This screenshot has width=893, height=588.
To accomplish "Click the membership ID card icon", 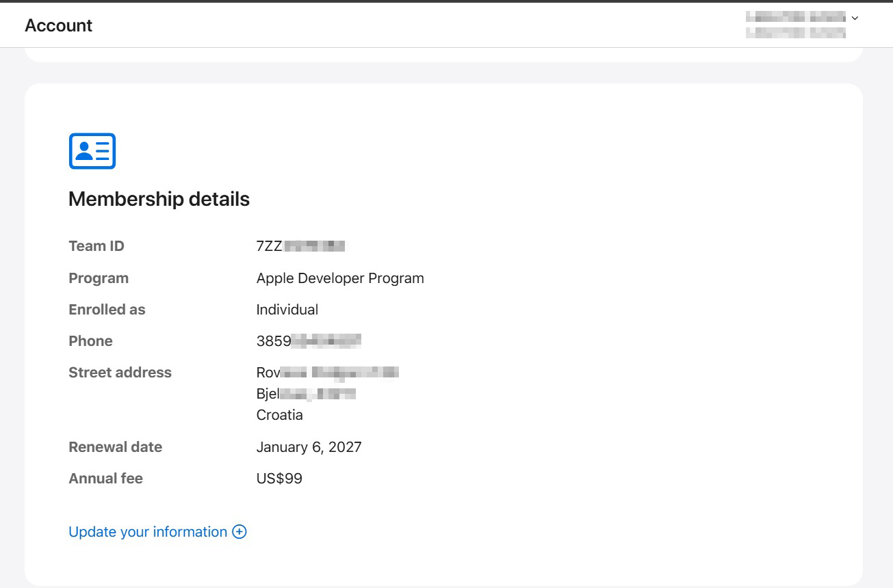I will (92, 151).
